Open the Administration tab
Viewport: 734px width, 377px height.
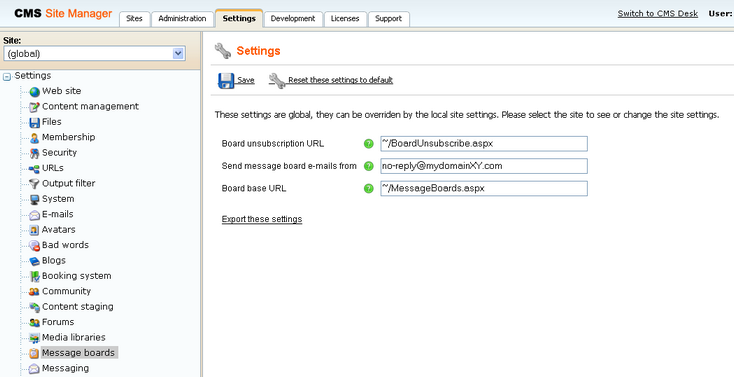[x=182, y=19]
